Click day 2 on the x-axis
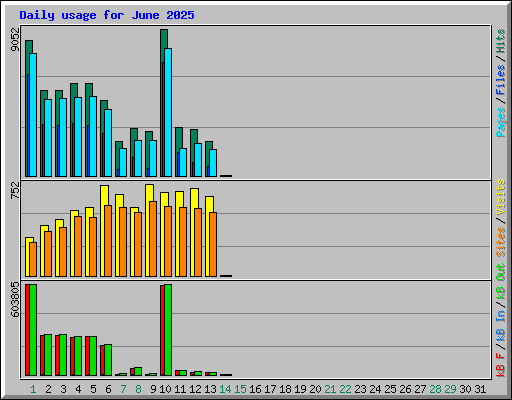This screenshot has width=512, height=400. [x=48, y=389]
